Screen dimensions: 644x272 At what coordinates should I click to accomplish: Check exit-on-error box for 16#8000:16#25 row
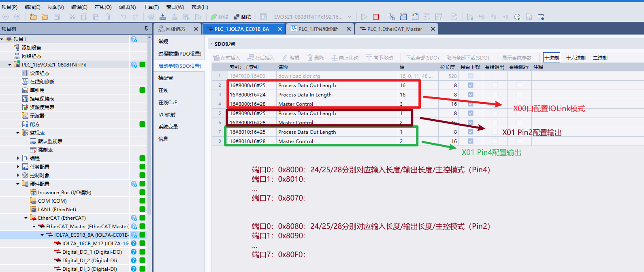(495, 85)
